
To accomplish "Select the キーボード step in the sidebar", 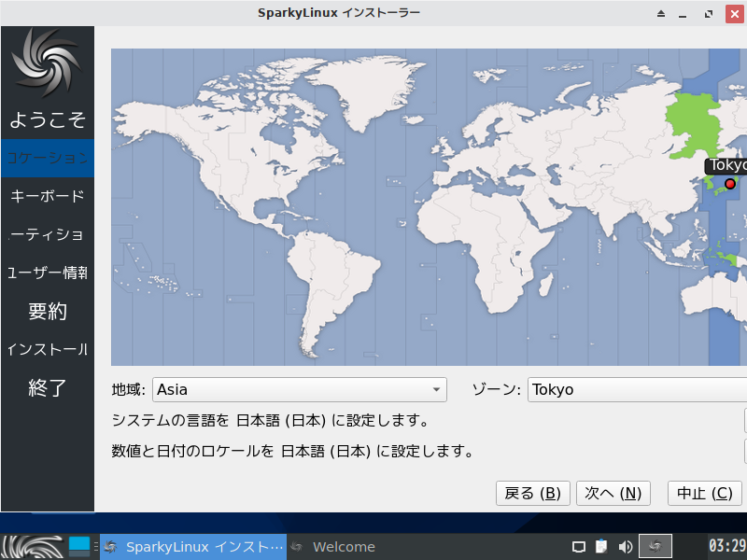I will [48, 196].
